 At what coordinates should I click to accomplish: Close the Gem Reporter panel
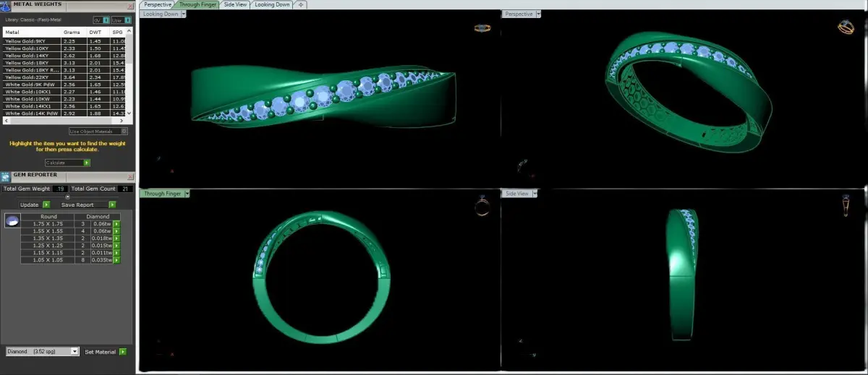tap(129, 176)
